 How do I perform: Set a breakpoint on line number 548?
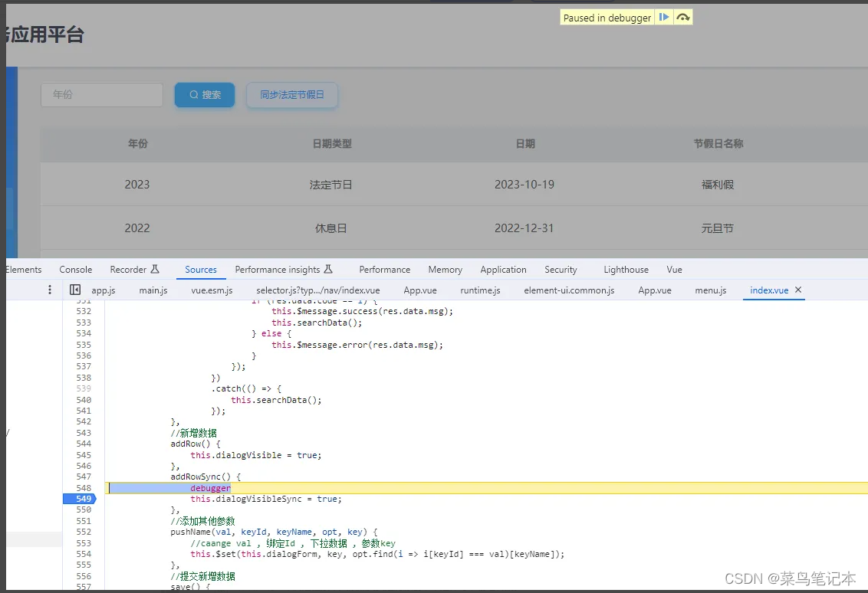[x=84, y=487]
